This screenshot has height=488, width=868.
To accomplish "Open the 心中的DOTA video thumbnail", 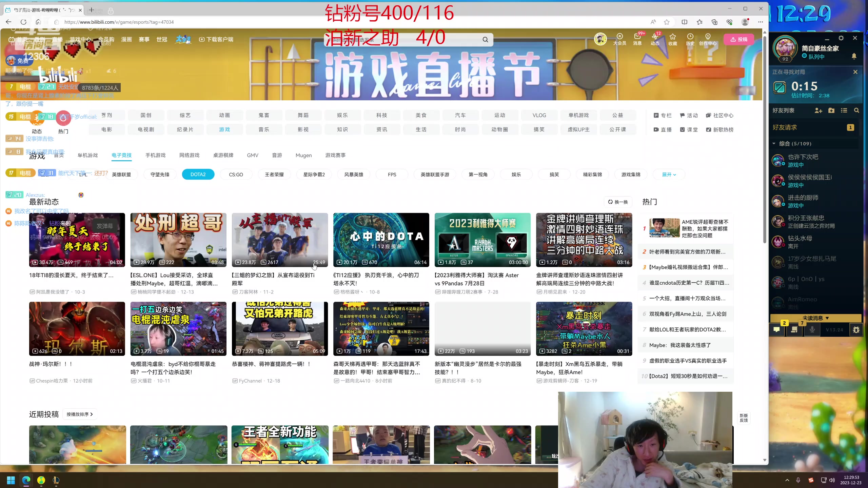I will click(381, 240).
